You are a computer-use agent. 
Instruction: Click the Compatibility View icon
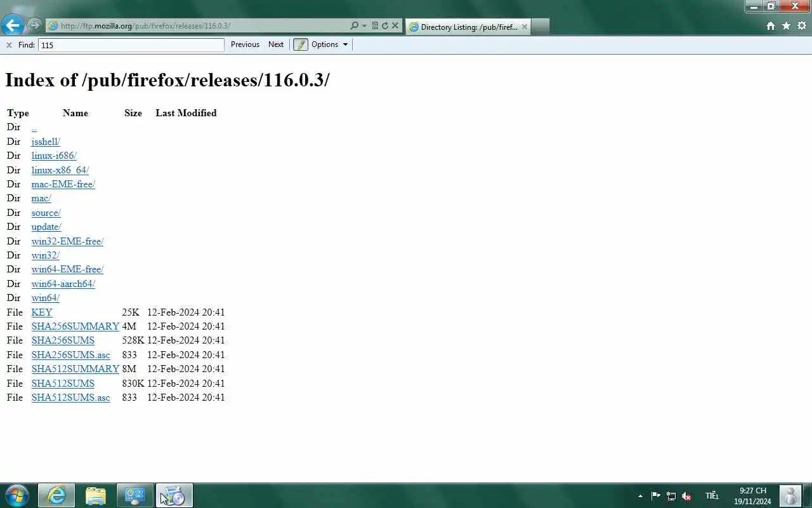coord(375,26)
